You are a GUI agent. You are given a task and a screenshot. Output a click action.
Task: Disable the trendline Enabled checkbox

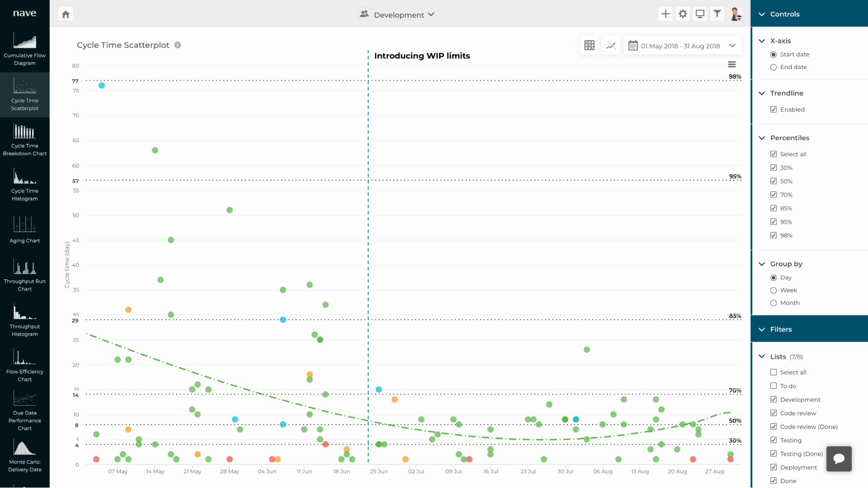773,109
